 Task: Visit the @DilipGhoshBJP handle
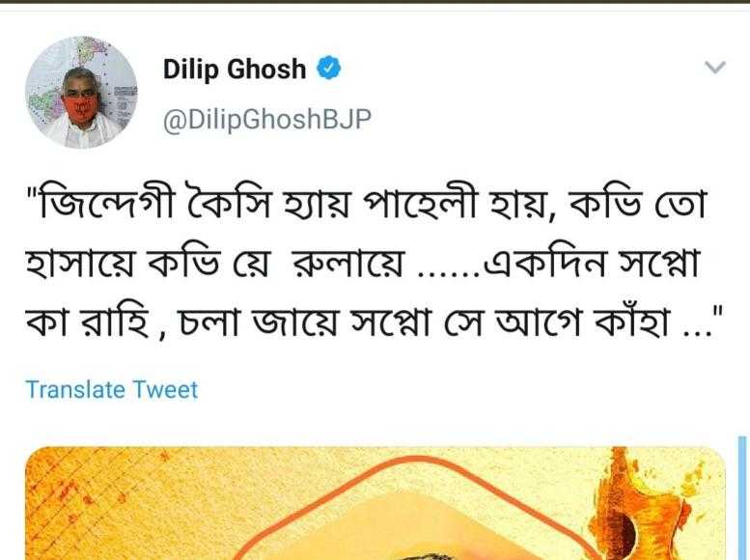click(267, 120)
